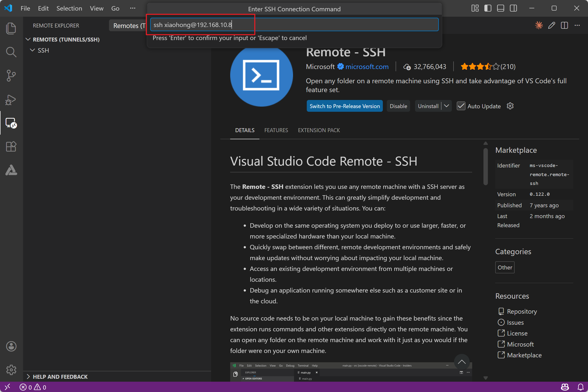Open the extension settings gear icon
The width and height of the screenshot is (588, 392).
510,106
